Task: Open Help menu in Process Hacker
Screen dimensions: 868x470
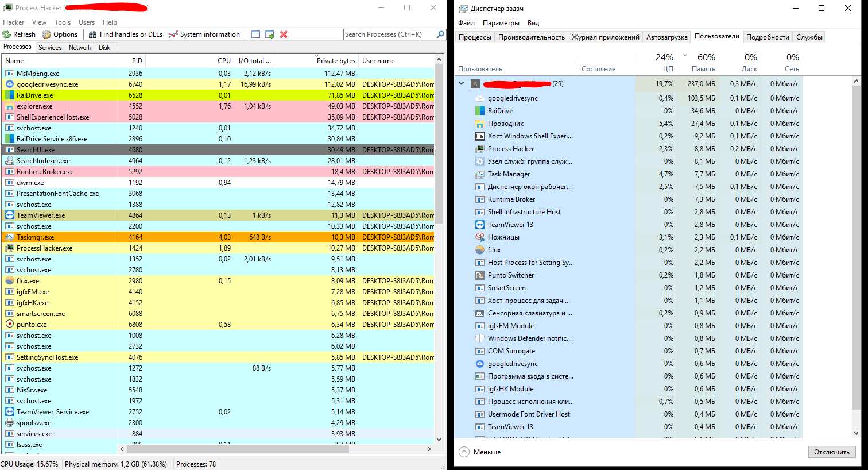Action: tap(110, 22)
